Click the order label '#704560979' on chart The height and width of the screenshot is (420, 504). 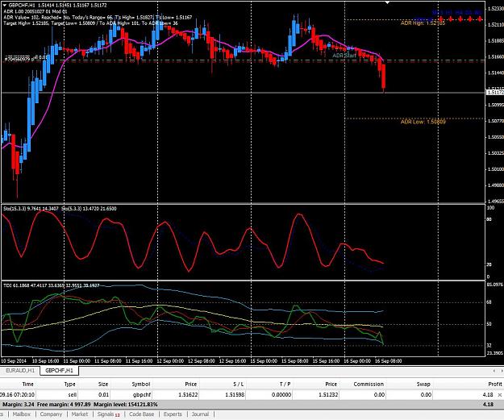(x=17, y=59)
